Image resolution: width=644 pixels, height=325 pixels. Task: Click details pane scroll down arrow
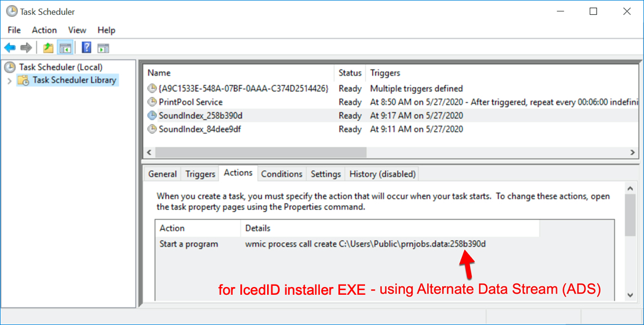coord(630,295)
